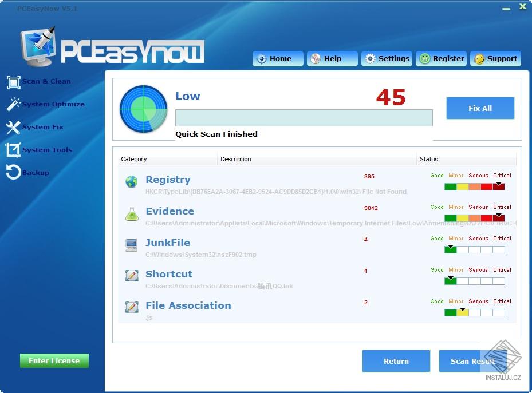Image resolution: width=532 pixels, height=393 pixels.
Task: Select the System Fix wrench icon
Action: (13, 127)
